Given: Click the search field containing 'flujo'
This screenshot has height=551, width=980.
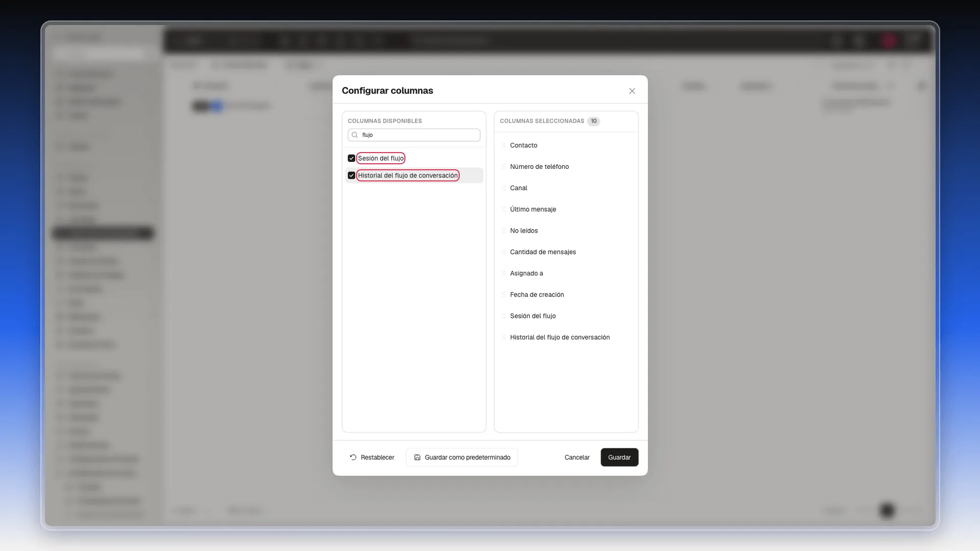Looking at the screenshot, I should tap(414, 135).
